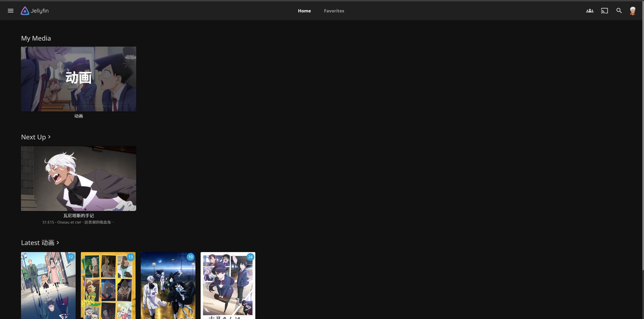
Task: Click the unplayed count badge showing 13
Action: pyautogui.click(x=131, y=257)
